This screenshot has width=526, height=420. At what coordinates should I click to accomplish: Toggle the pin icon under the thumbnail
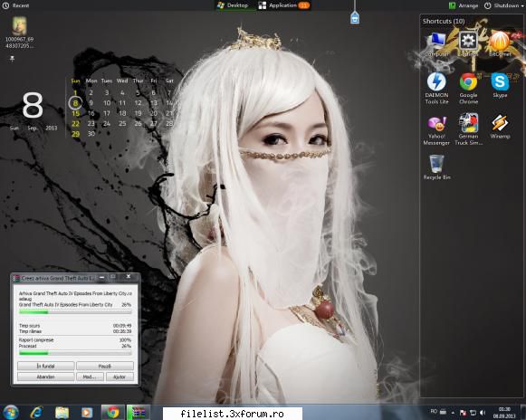pos(12,59)
